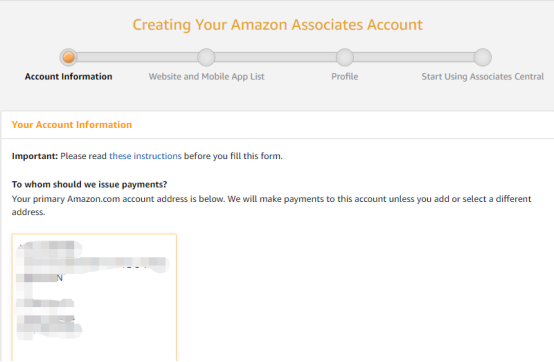
Task: Click the Creating Your Amazon Associates Account title
Action: [277, 25]
